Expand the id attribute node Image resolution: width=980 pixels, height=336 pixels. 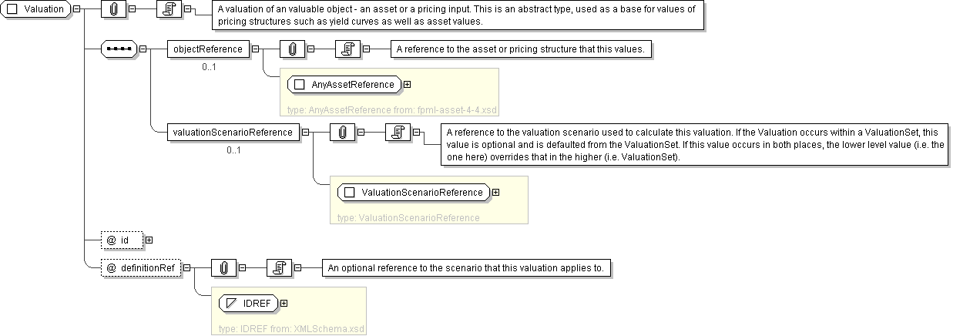(149, 240)
